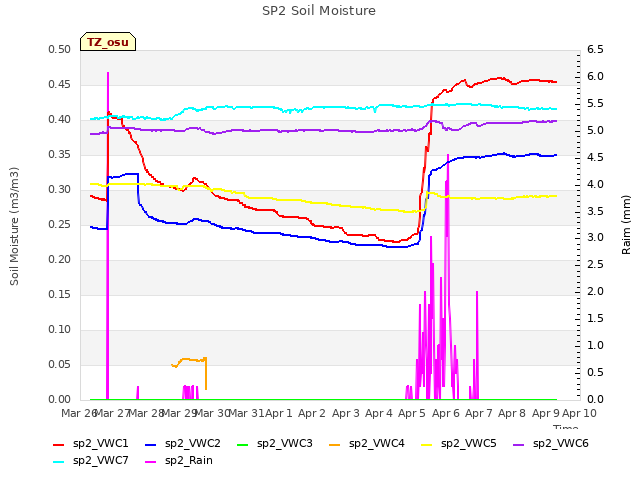Screen dimensions: 640x480
Task: Click the 0.00 left axis tick label
Action: 60,399
